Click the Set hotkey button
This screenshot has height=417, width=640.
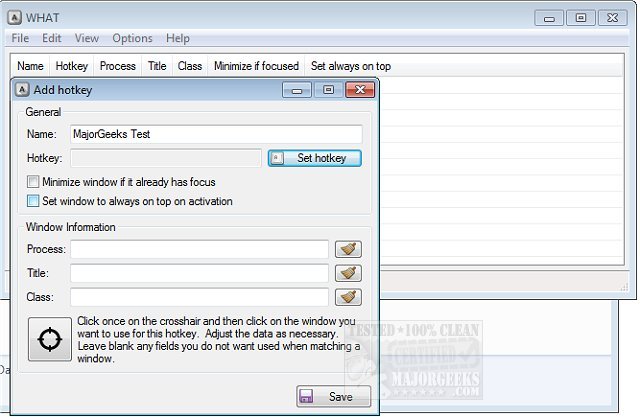point(315,158)
